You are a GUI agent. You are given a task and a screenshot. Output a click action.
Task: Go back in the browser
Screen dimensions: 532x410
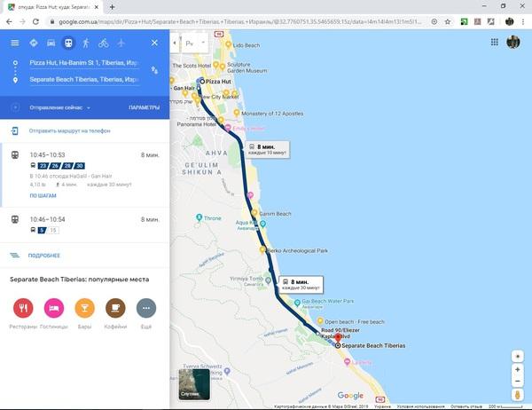click(x=9, y=21)
